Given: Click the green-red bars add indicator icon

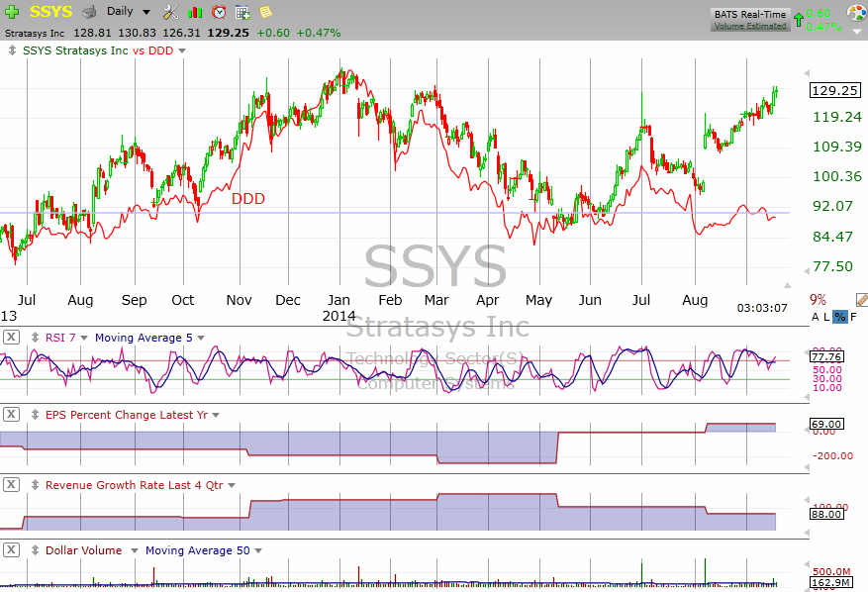Looking at the screenshot, I should pos(195,12).
